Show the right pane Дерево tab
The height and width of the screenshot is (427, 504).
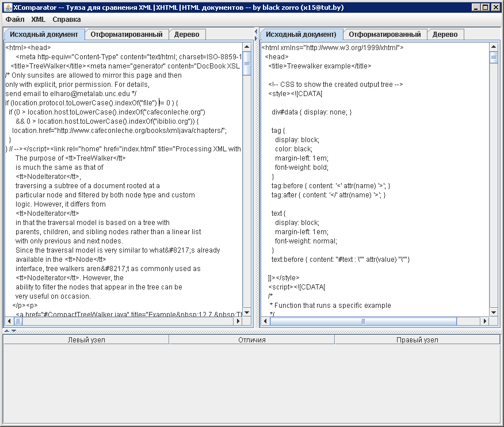coord(445,35)
